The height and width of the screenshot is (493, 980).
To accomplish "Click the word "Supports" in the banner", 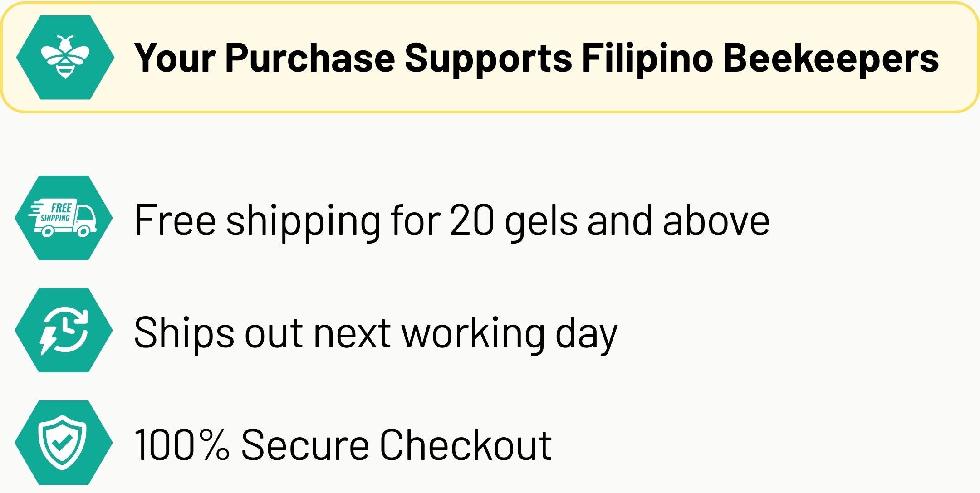I will coord(488,59).
